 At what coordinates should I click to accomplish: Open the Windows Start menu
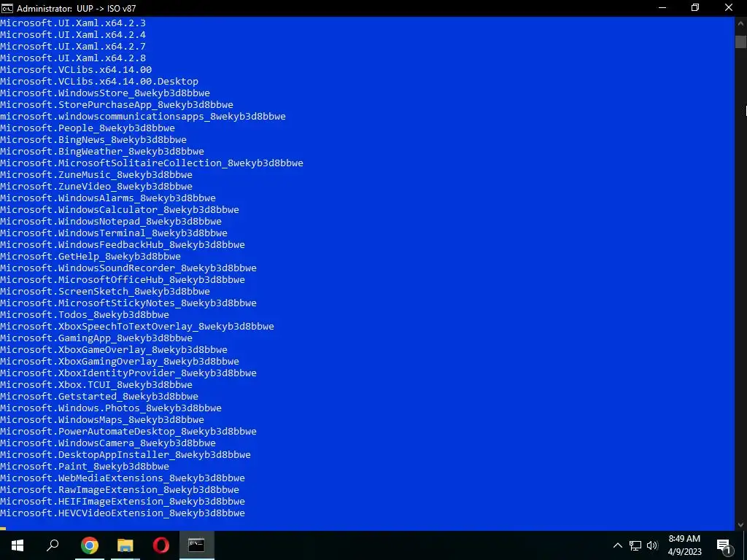[18, 545]
